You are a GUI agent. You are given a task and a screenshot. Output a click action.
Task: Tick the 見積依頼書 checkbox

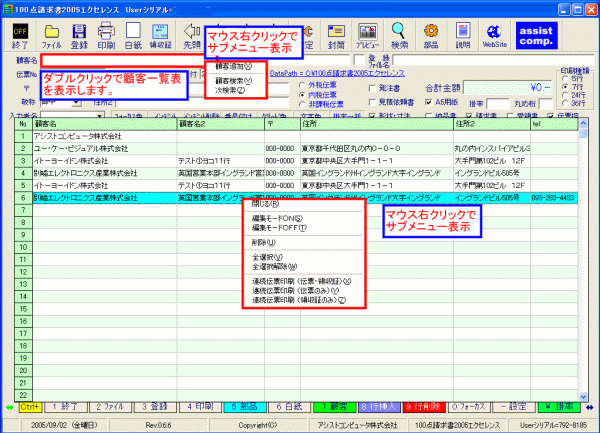pyautogui.click(x=372, y=102)
